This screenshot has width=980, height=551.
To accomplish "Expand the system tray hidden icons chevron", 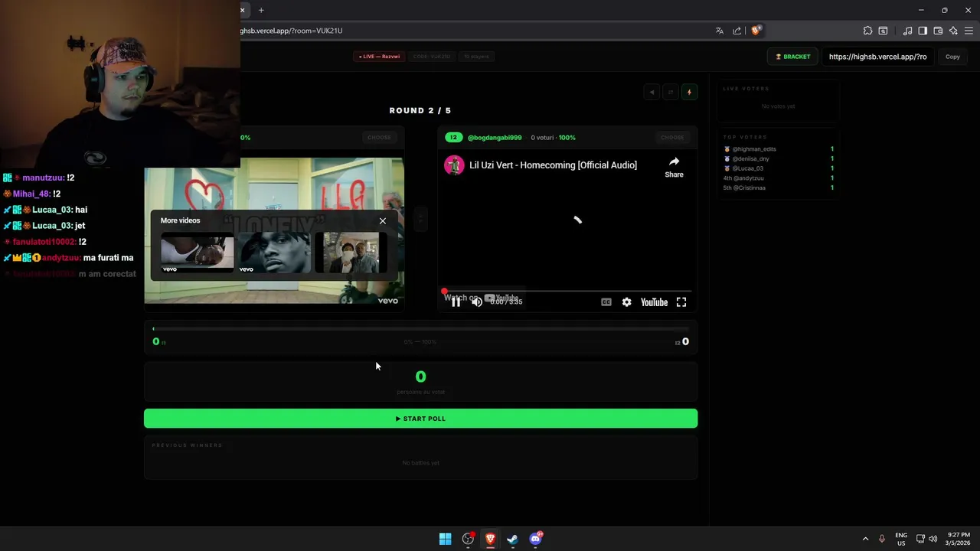I will (x=865, y=539).
